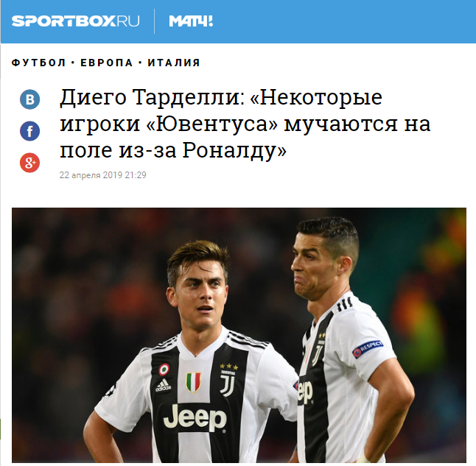The width and height of the screenshot is (476, 466).
Task: Click the Матч! channel logo
Action: point(191,21)
